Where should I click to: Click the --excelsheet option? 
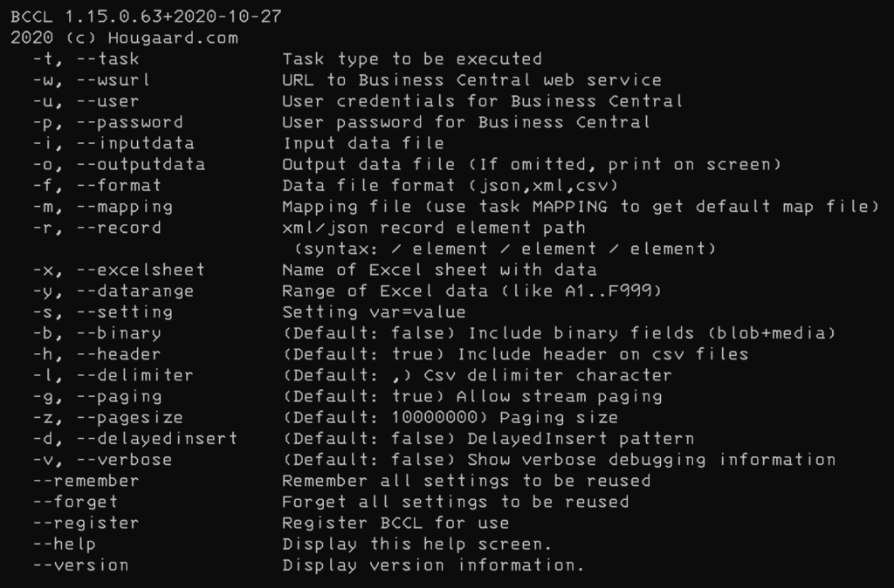tap(119, 270)
